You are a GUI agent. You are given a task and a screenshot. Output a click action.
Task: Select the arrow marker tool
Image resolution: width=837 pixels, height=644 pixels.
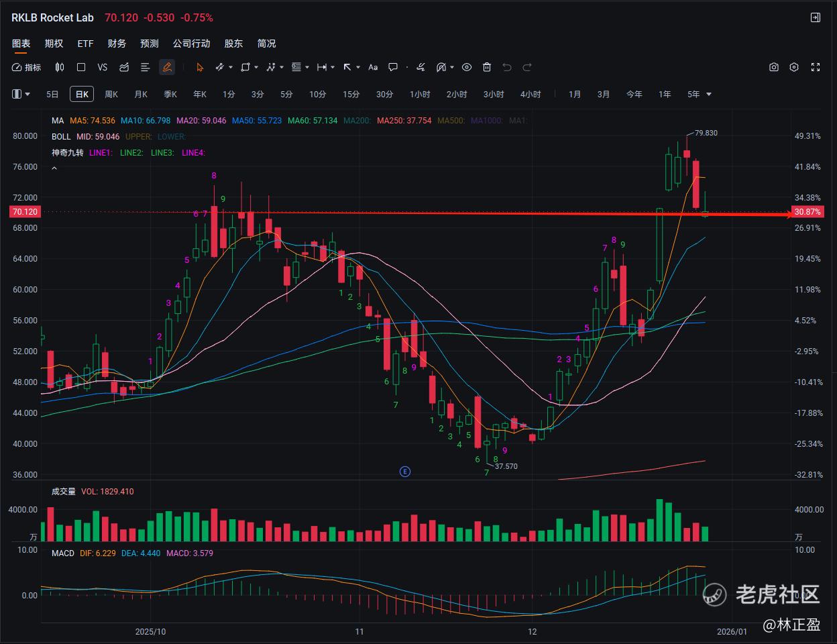coord(347,67)
